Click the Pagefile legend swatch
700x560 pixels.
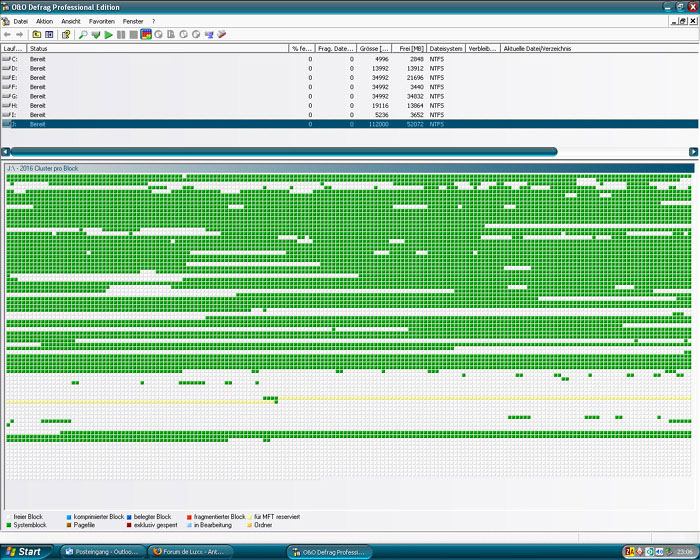click(69, 525)
